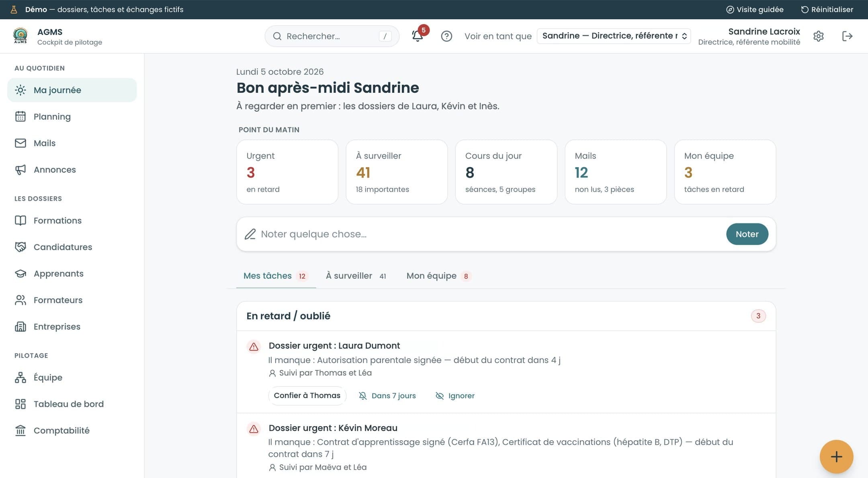
Task: Click the Formations book icon
Action: [20, 221]
